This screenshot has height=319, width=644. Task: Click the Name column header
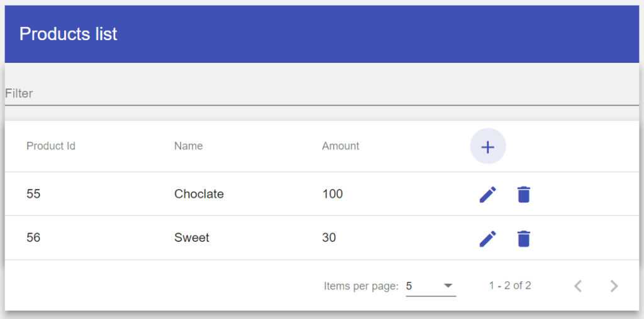pyautogui.click(x=189, y=146)
